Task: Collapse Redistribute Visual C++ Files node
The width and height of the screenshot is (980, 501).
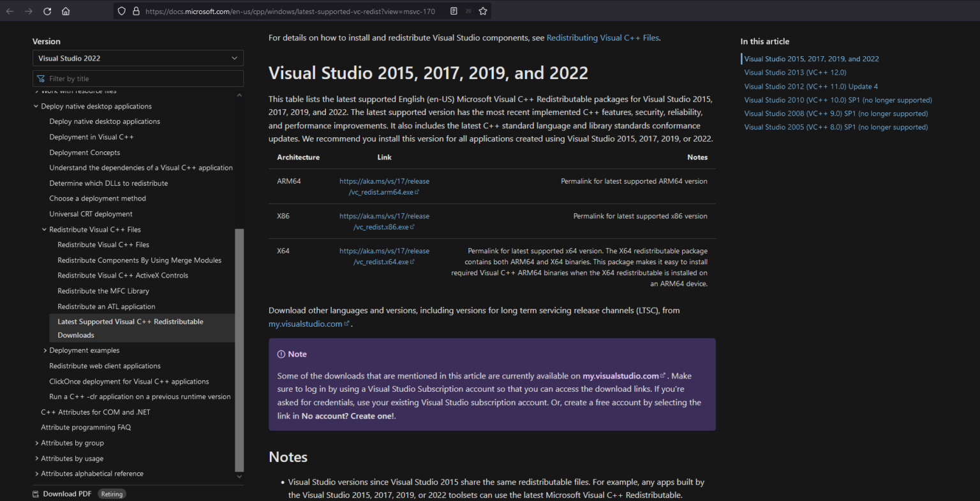Action: coord(45,230)
